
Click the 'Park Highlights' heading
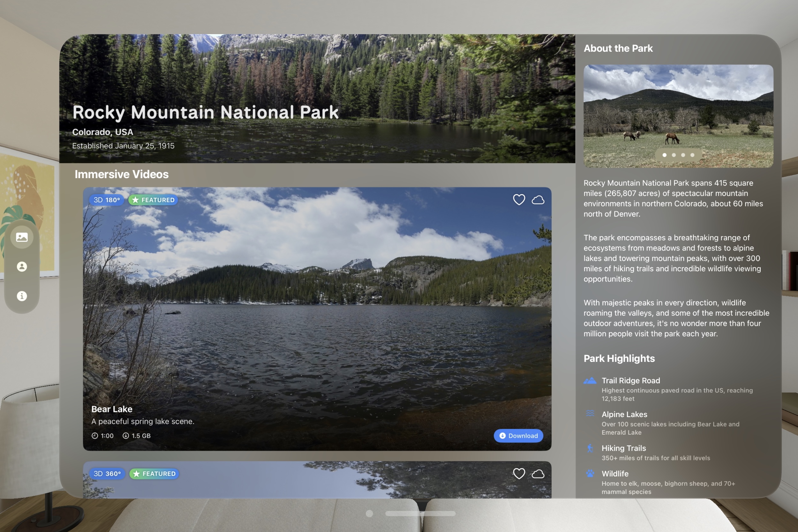[x=619, y=359]
